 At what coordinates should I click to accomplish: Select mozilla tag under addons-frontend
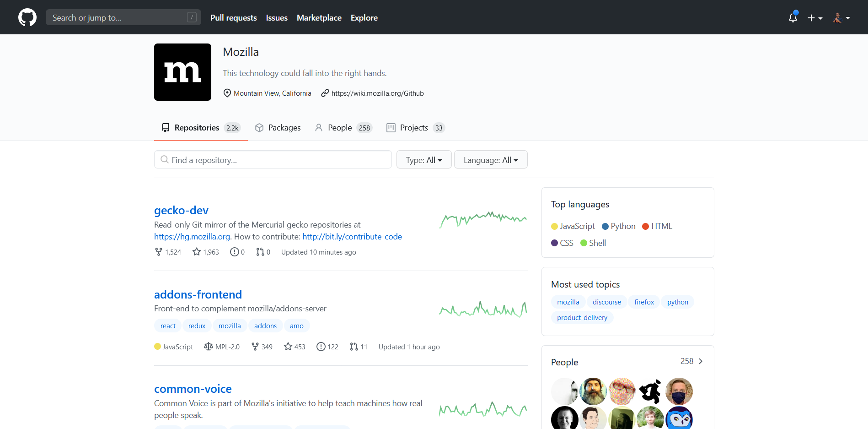click(x=230, y=326)
